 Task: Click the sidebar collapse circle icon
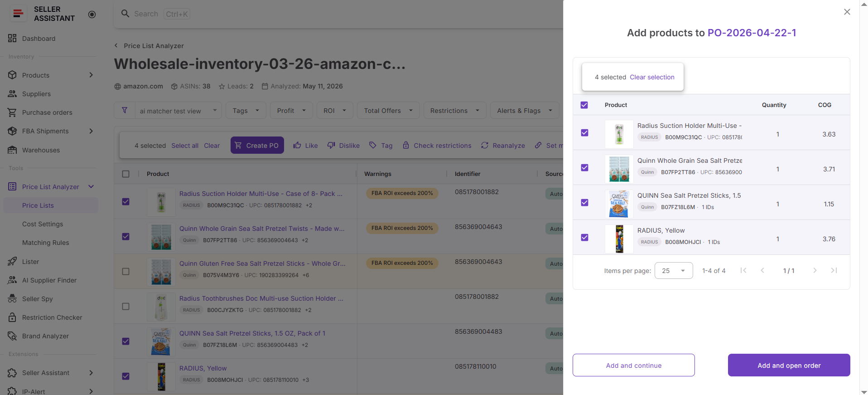pos(92,14)
